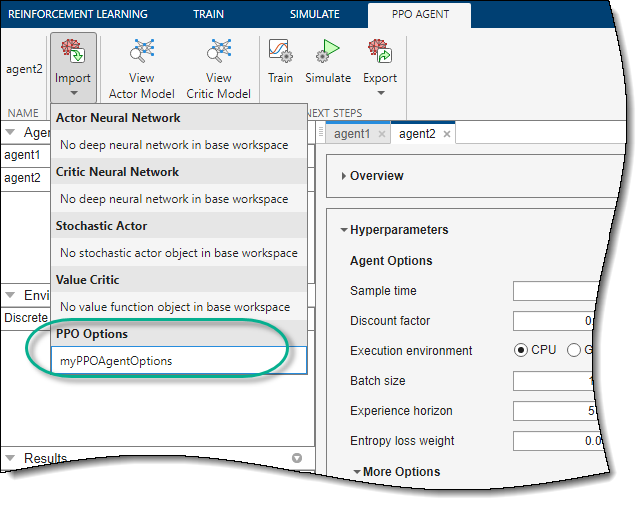Close the agent1 document tab
The image size is (643, 506).
(381, 134)
